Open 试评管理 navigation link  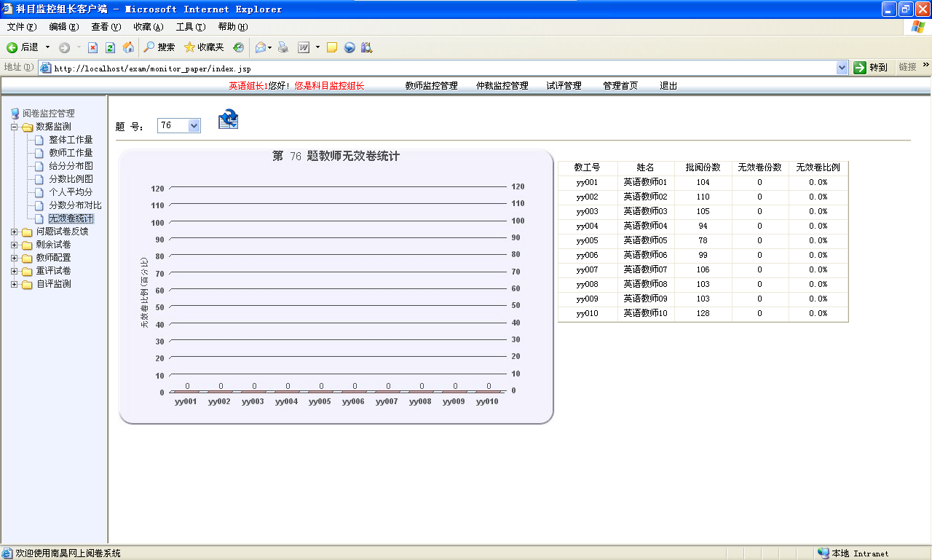pyautogui.click(x=564, y=86)
